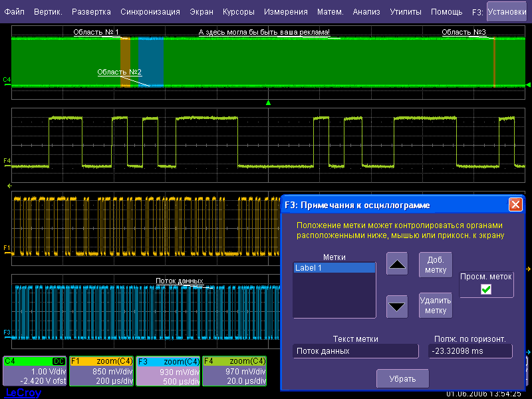The height and width of the screenshot is (399, 532).
Task: Close the F3 annotations dialog
Action: click(515, 205)
